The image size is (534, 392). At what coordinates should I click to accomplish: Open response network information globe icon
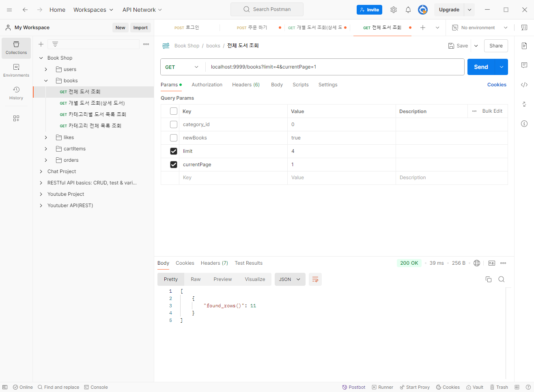[x=477, y=263]
